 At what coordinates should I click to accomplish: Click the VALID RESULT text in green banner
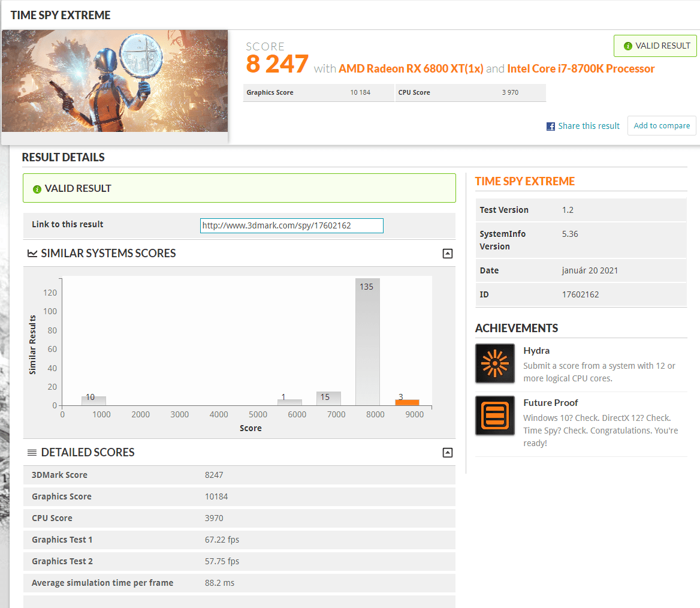[x=78, y=188]
